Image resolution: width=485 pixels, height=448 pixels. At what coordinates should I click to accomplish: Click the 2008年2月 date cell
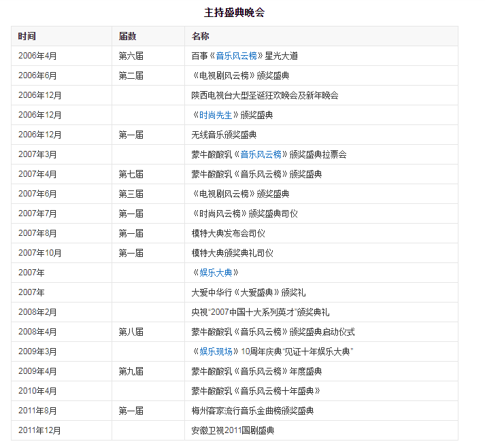click(x=37, y=312)
